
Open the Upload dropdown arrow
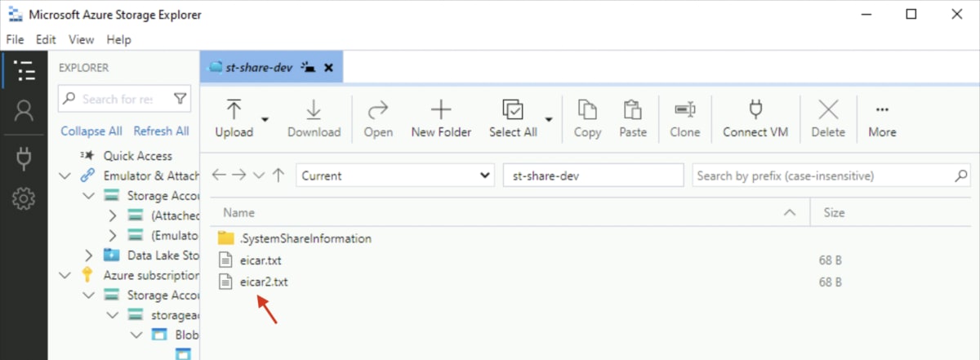point(265,118)
